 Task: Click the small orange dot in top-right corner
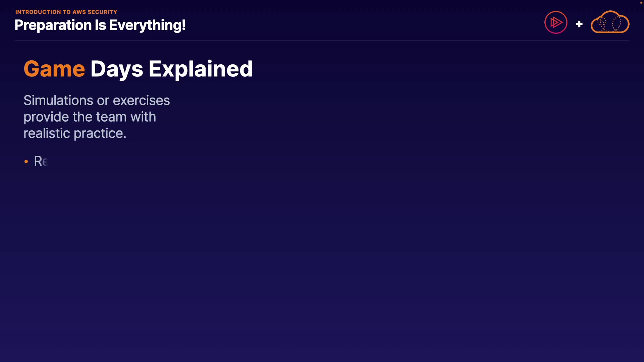pos(641,3)
